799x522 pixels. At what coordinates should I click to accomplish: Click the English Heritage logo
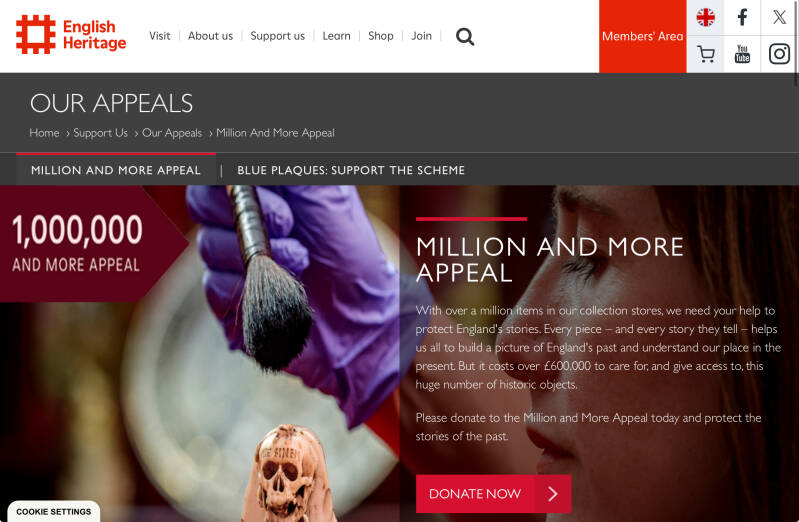pyautogui.click(x=71, y=35)
